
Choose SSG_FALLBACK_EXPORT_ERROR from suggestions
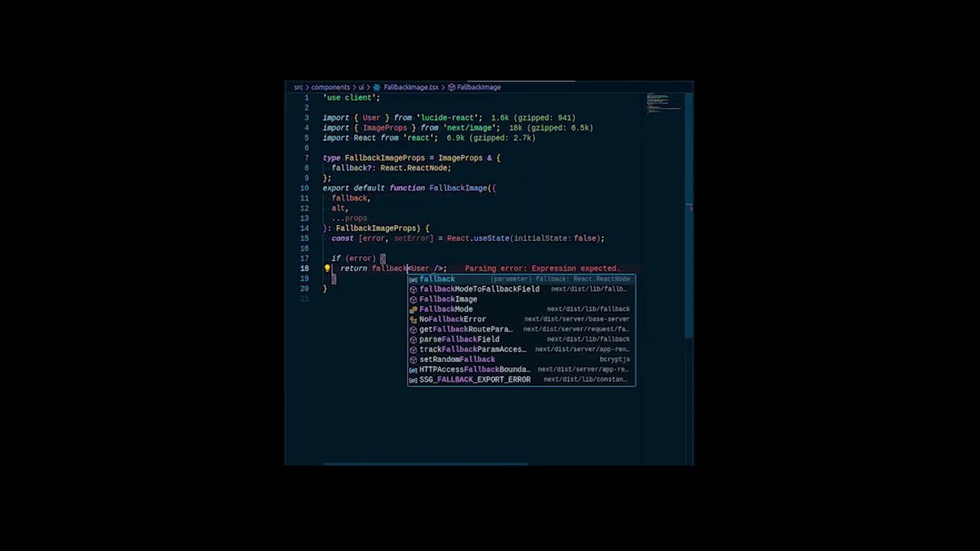tap(521, 380)
